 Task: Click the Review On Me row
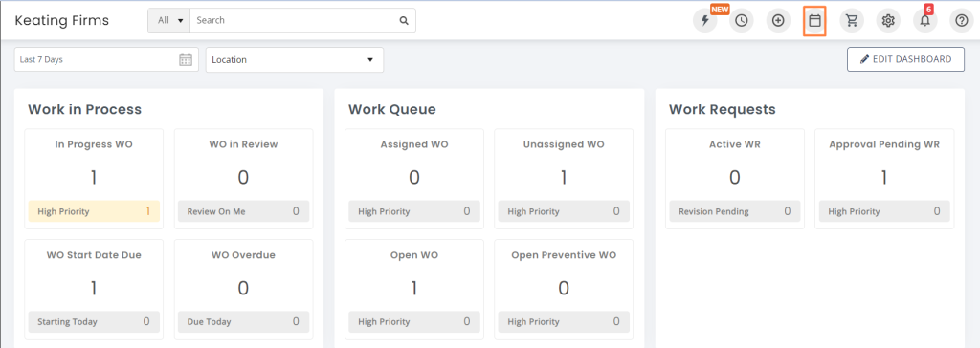[243, 211]
